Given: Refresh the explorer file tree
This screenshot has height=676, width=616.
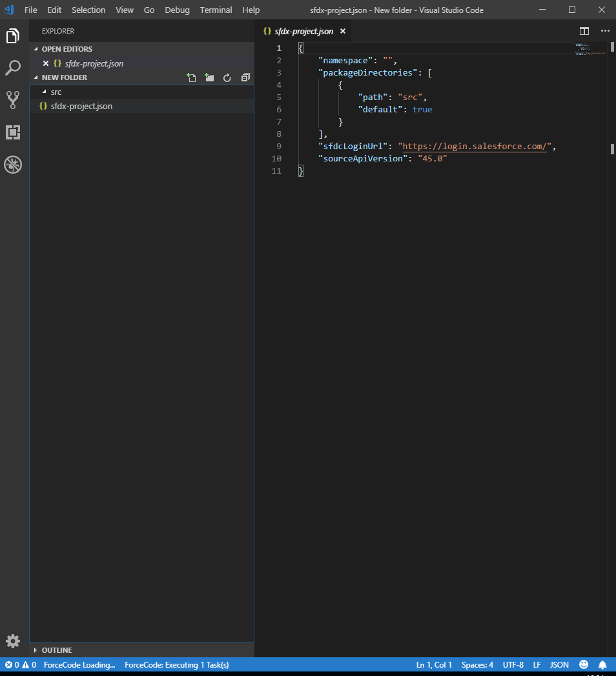Looking at the screenshot, I should (227, 77).
